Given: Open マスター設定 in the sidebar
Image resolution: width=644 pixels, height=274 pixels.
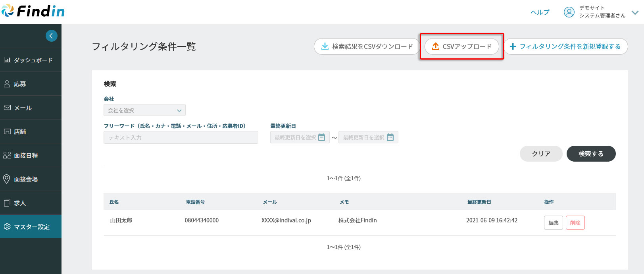Looking at the screenshot, I should point(31,227).
